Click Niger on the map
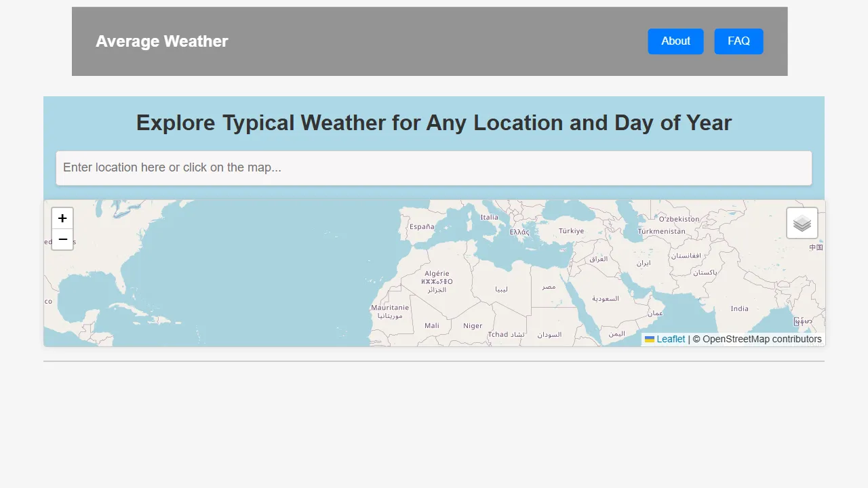The width and height of the screenshot is (868, 488). click(x=473, y=325)
